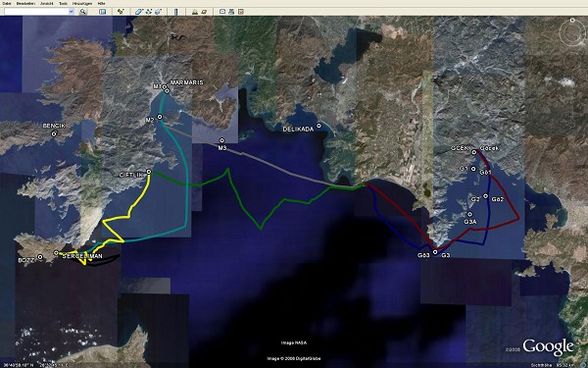Click the Image NASA attribution text
The width and height of the screenshot is (588, 368).
[294, 342]
